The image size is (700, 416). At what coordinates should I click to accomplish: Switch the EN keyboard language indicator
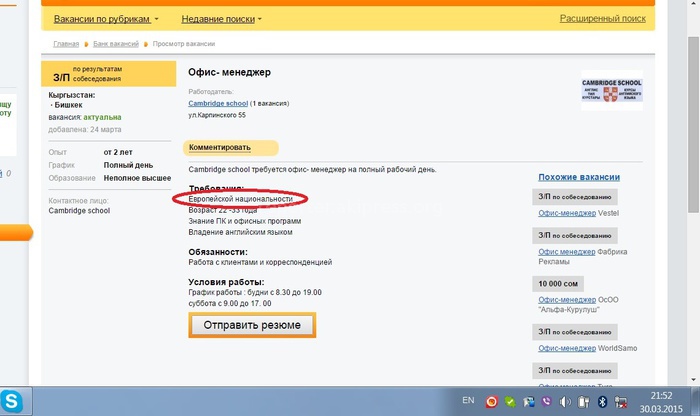tap(468, 401)
